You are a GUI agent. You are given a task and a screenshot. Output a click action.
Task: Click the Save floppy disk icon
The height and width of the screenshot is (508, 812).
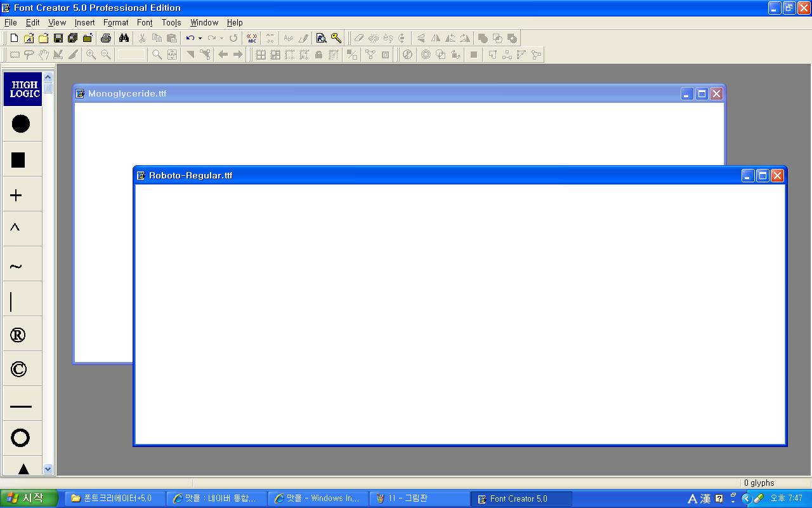coord(58,38)
